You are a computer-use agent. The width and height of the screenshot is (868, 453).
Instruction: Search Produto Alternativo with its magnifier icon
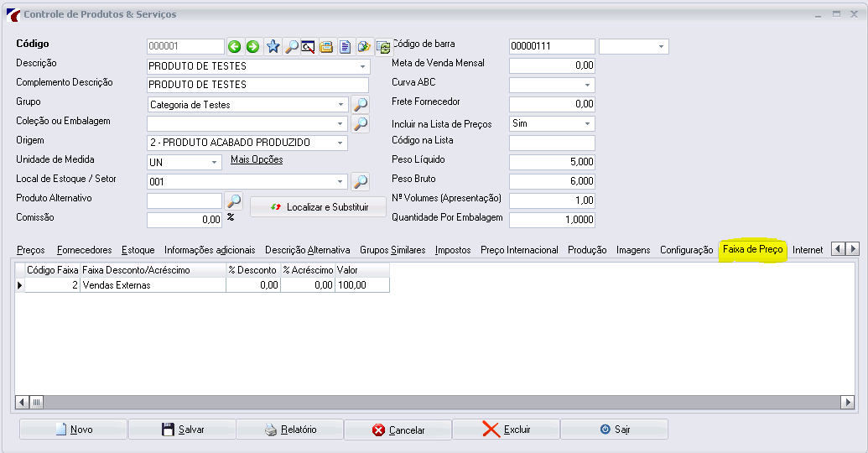234,200
